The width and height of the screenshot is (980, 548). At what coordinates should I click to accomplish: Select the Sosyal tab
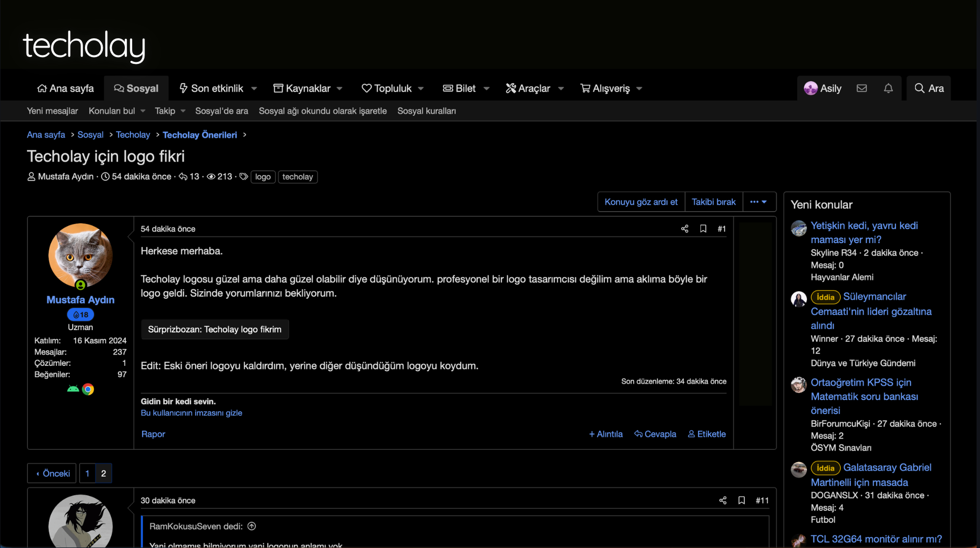point(136,88)
